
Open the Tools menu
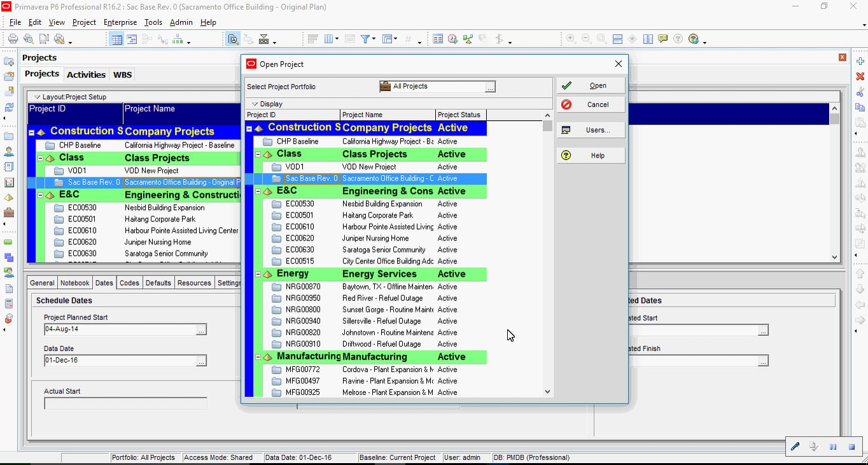153,22
